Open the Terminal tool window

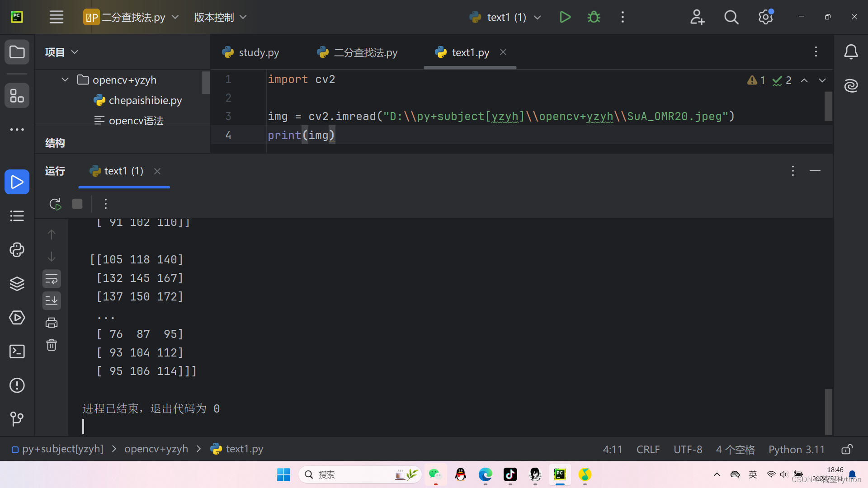17,352
